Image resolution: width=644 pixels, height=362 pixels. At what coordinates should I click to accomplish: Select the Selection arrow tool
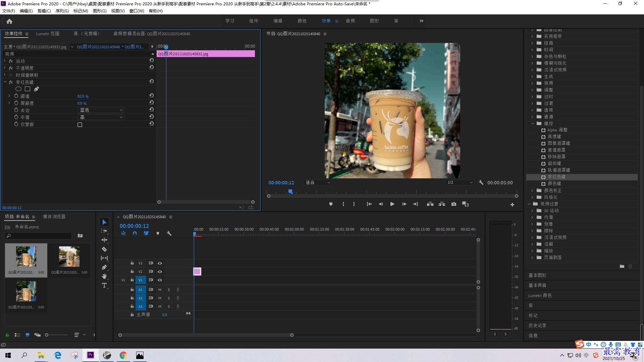pyautogui.click(x=104, y=222)
